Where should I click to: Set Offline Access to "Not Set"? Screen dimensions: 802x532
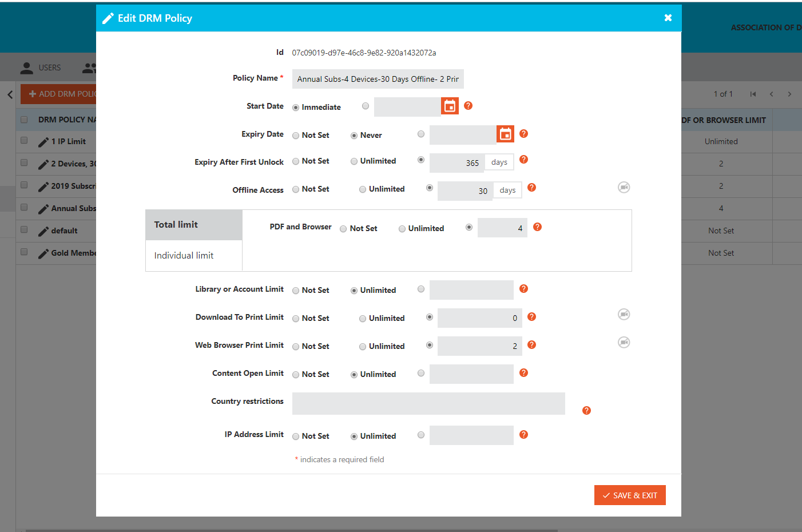click(295, 189)
